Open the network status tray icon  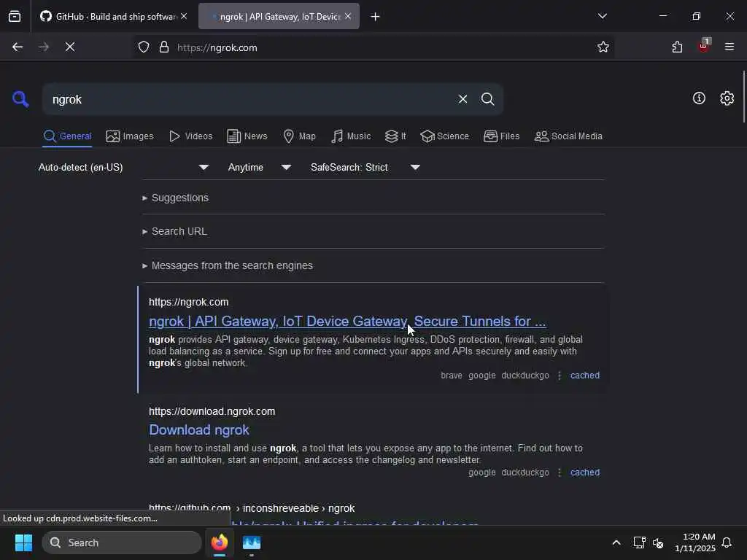[639, 542]
